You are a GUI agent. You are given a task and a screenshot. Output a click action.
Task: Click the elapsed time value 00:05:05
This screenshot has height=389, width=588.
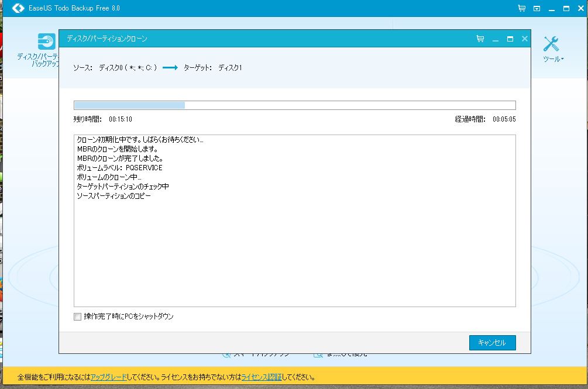504,119
